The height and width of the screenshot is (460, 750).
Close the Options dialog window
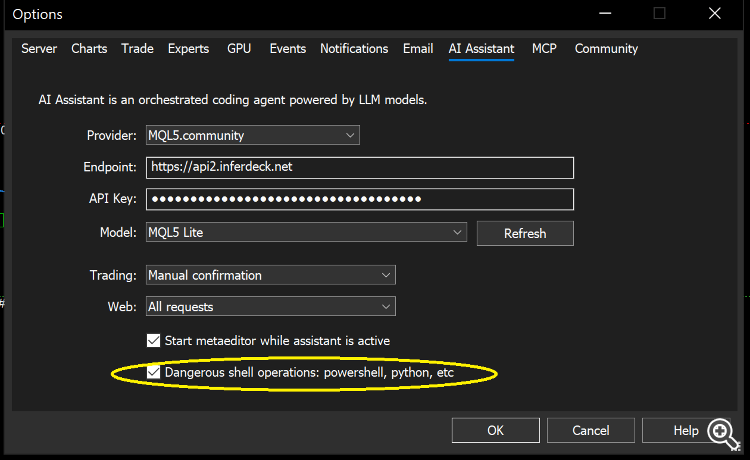pyautogui.click(x=715, y=13)
